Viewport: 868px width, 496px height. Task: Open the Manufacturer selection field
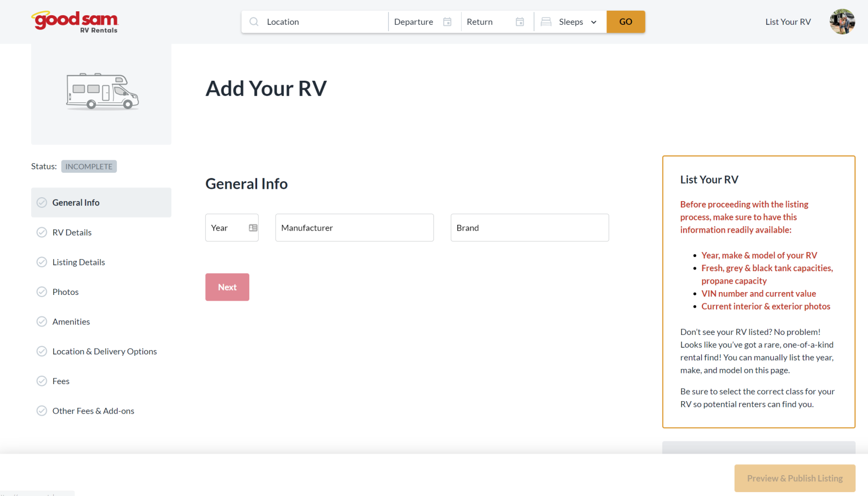[x=354, y=228]
